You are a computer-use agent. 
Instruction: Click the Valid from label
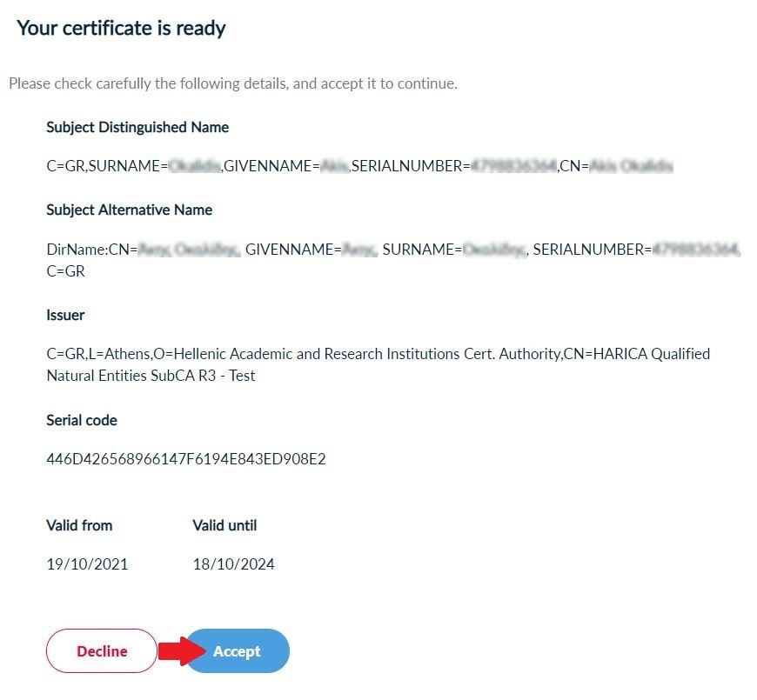click(x=79, y=525)
